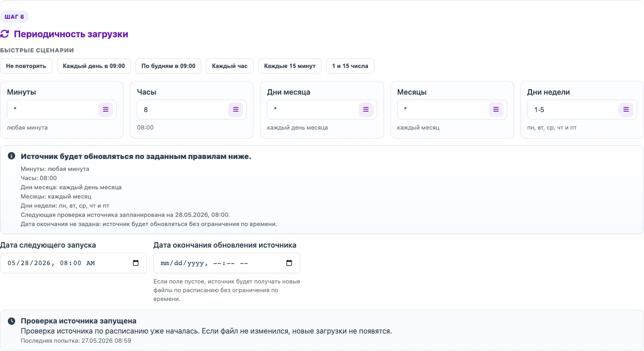Click the БЫСТРЫЕ СЦЕНАРИИ label
Screen dimensions: 644x351
point(37,50)
